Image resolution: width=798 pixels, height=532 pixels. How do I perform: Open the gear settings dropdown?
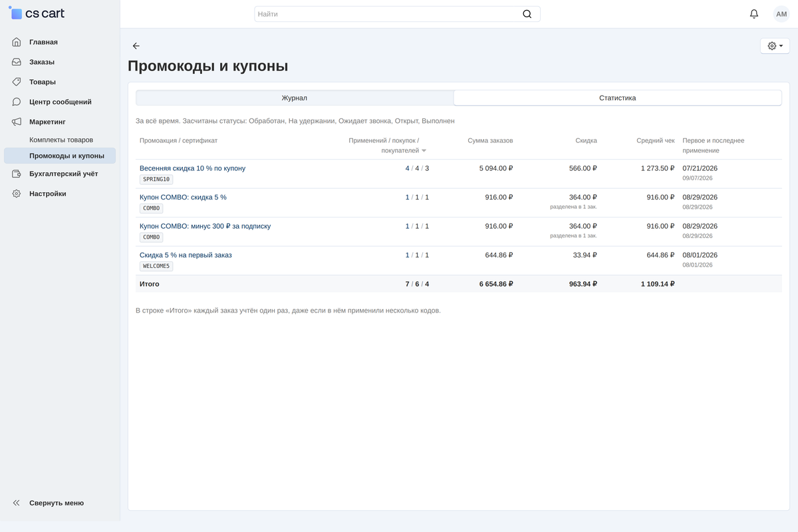[775, 46]
